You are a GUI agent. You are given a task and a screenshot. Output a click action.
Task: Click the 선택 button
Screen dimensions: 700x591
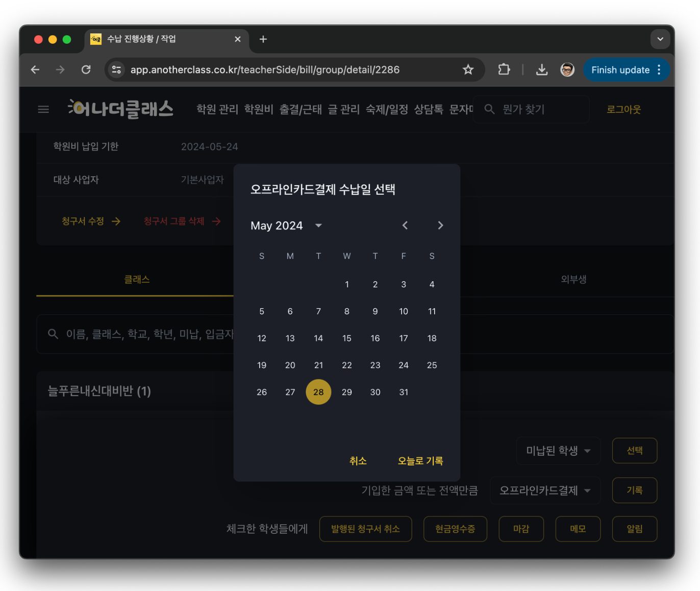click(x=635, y=451)
